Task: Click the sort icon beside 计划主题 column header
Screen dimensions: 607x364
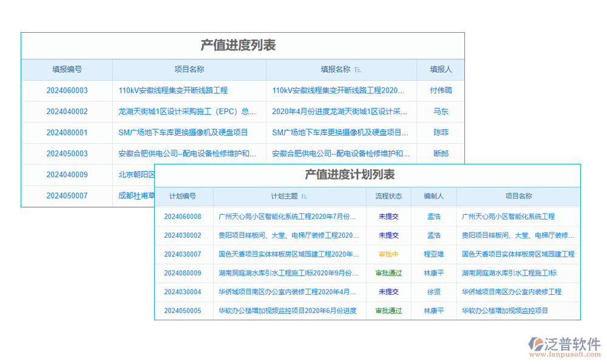Action: [x=305, y=196]
